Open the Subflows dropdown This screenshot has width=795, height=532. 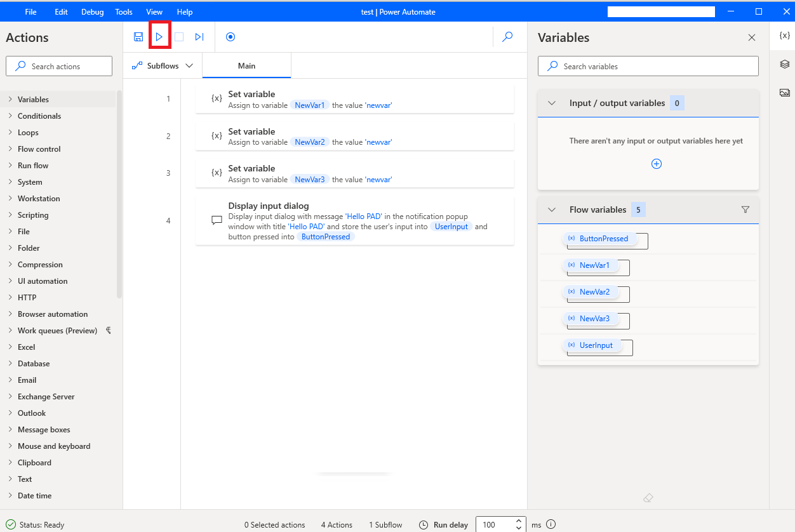click(163, 66)
